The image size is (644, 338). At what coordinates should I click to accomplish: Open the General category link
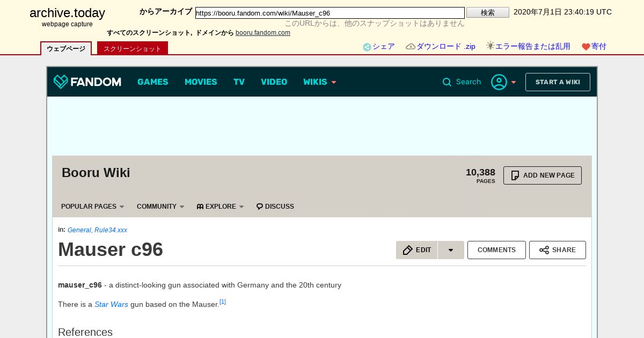tap(79, 230)
